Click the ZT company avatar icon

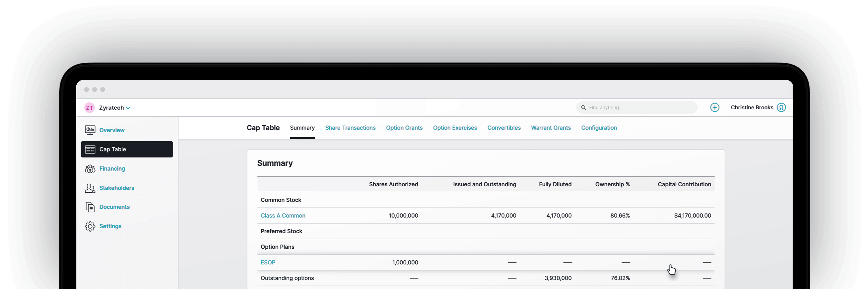point(89,108)
